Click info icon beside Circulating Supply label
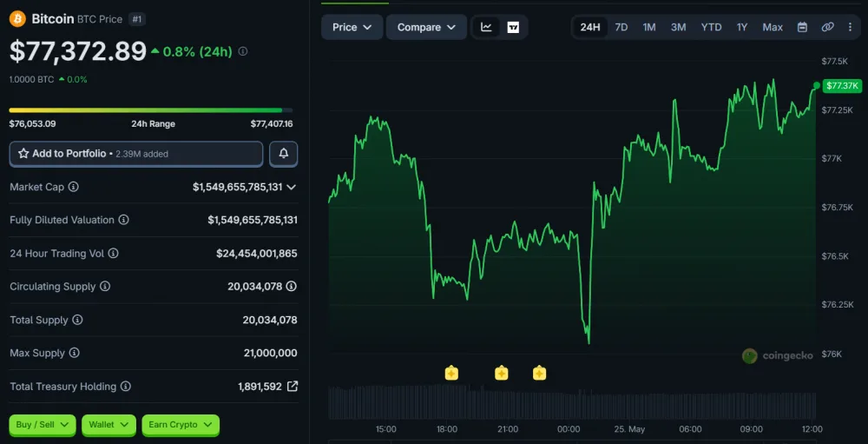The image size is (868, 444). pos(105,287)
